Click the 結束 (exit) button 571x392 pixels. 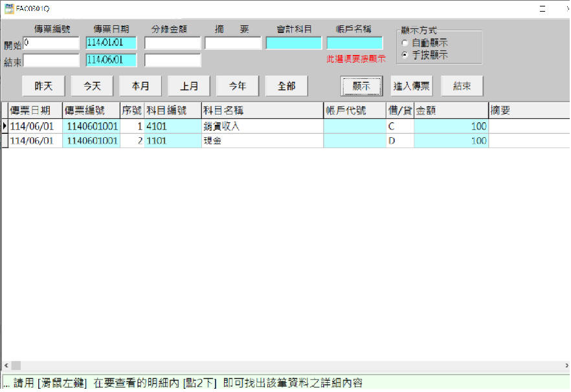pos(462,86)
